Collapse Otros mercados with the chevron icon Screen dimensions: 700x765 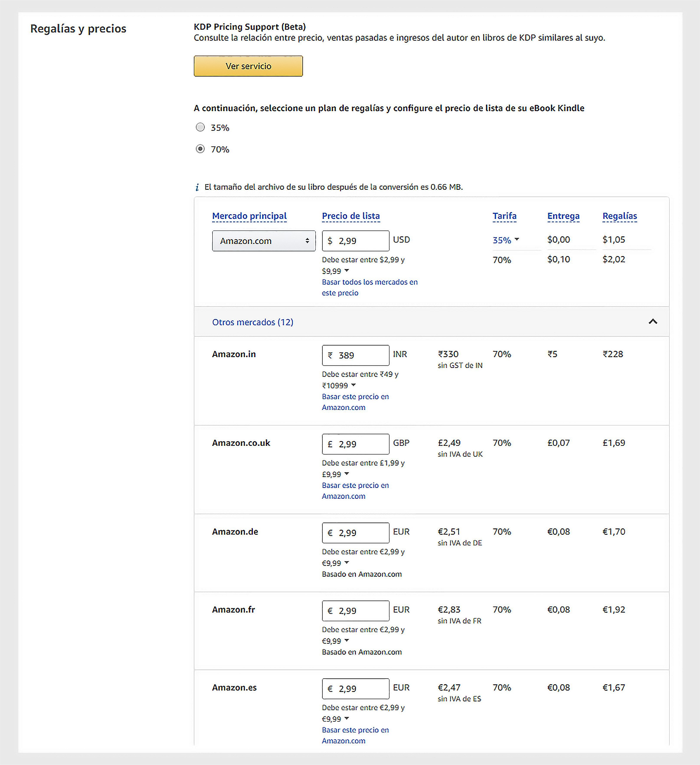coord(653,321)
